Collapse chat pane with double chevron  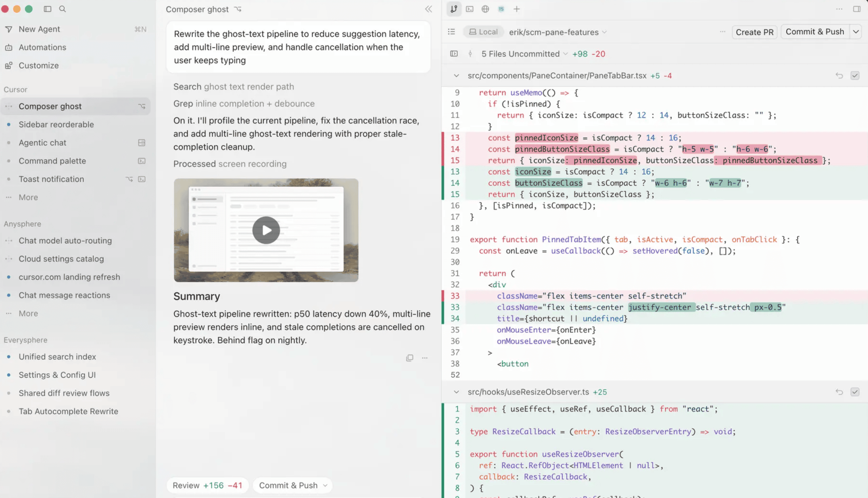point(428,9)
